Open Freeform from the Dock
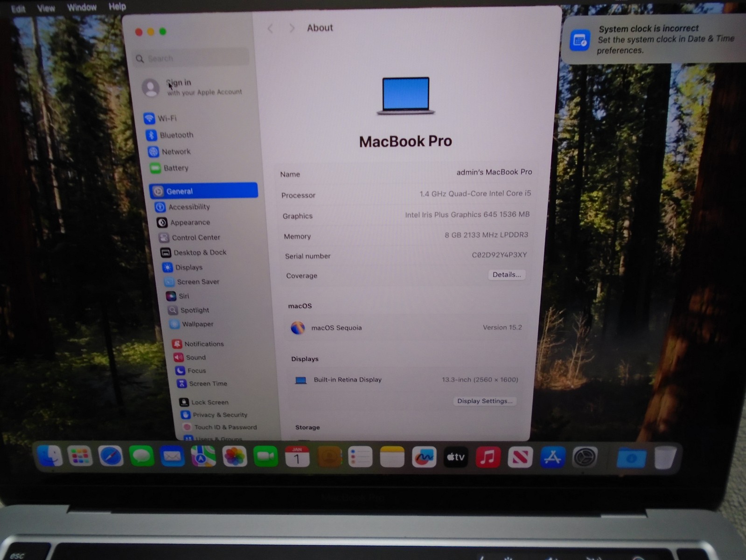The image size is (746, 560). click(424, 457)
